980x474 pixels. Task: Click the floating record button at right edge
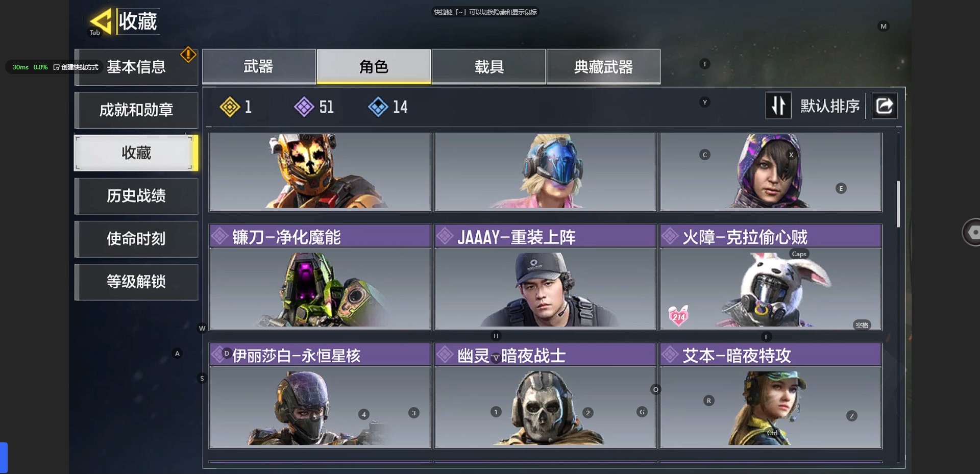(x=971, y=232)
